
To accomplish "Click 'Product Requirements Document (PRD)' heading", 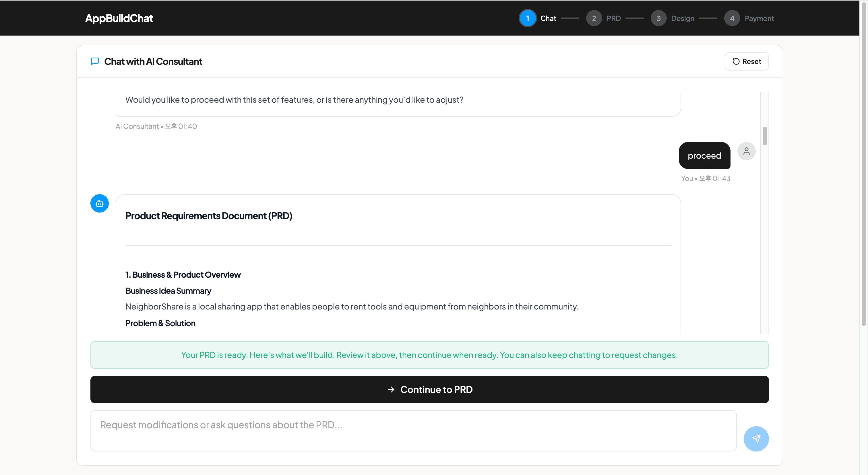I will pos(209,216).
